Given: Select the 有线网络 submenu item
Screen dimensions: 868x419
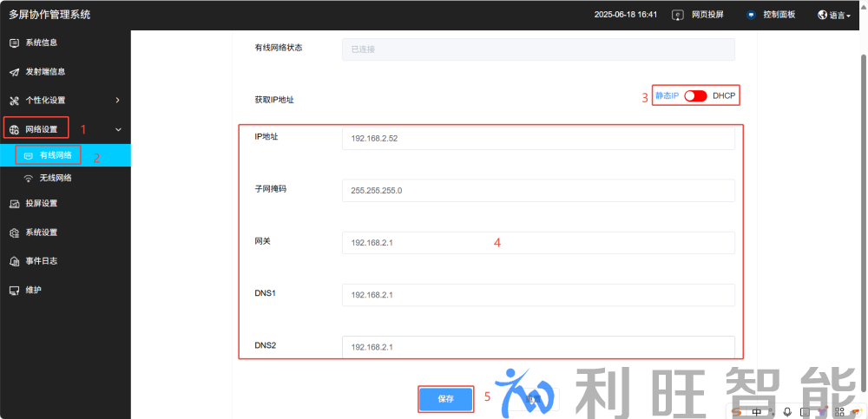Looking at the screenshot, I should click(x=65, y=155).
